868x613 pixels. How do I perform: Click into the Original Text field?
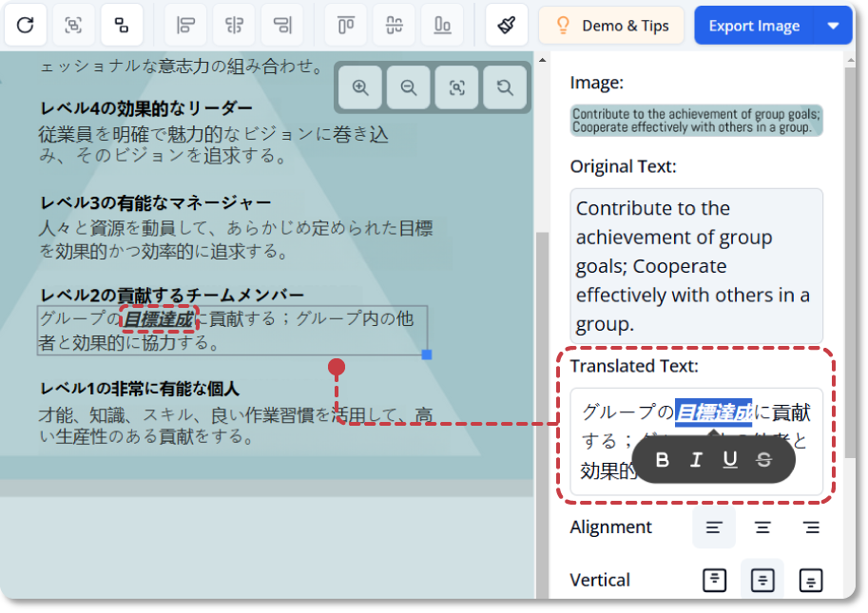pyautogui.click(x=696, y=266)
